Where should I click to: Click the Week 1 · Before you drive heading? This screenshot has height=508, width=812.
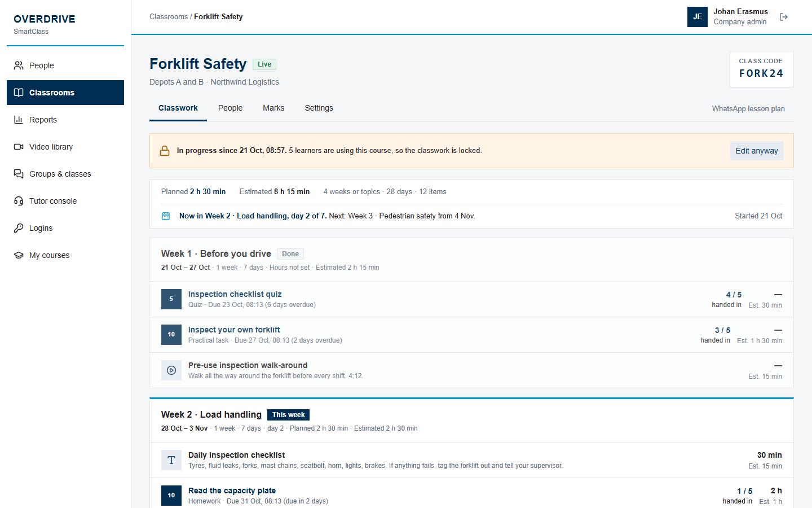pos(216,254)
